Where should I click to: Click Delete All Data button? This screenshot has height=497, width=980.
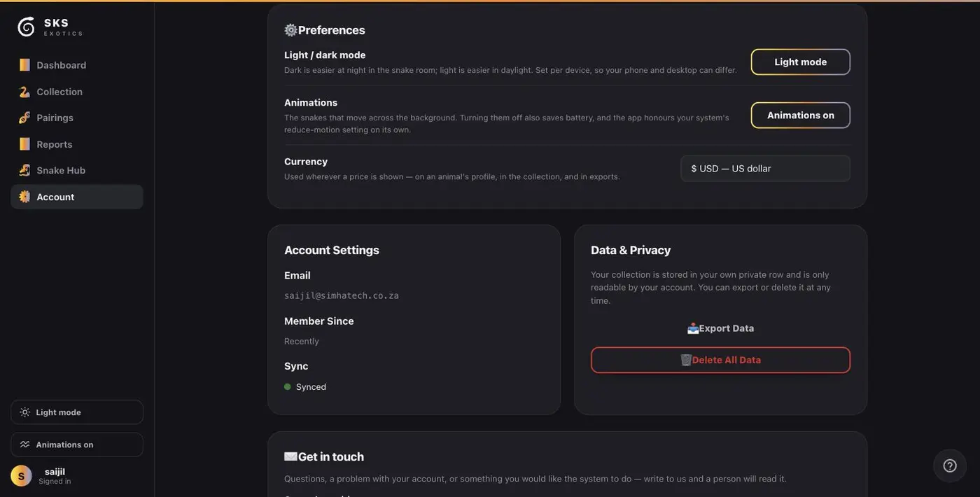[x=720, y=360]
